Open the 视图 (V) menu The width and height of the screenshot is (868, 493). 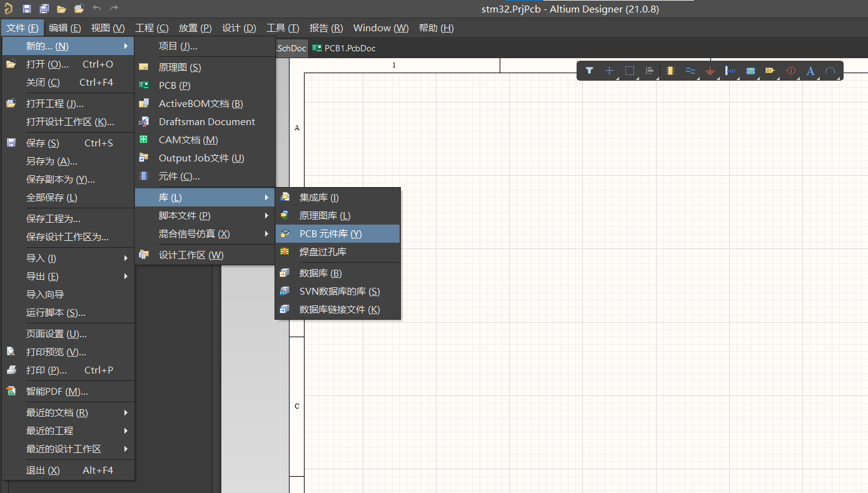click(108, 28)
